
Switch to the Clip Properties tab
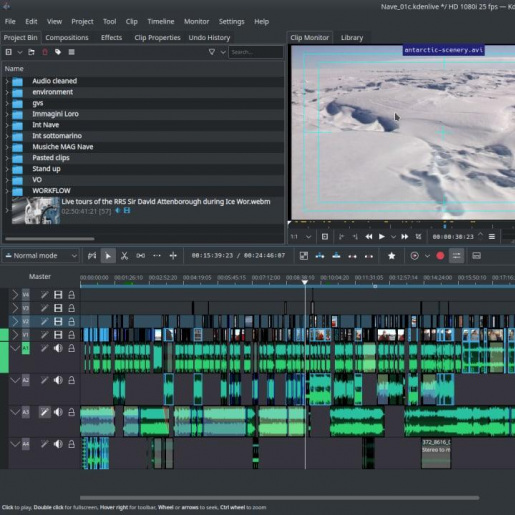pyautogui.click(x=157, y=38)
